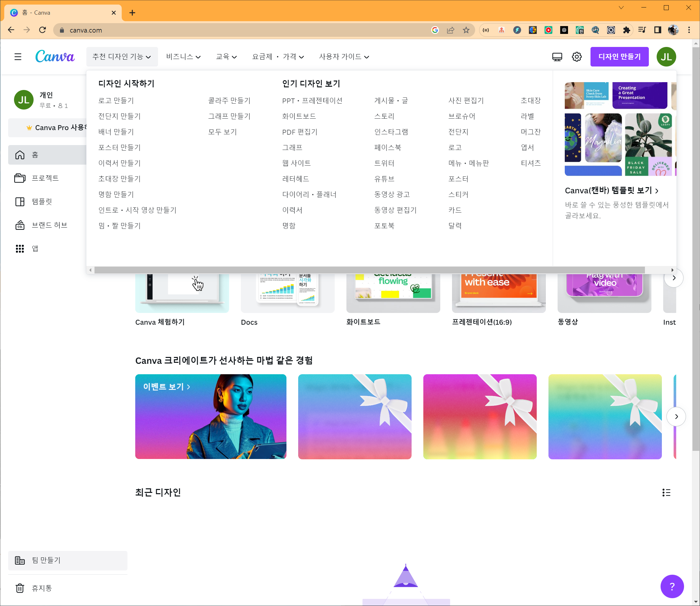Screen dimensions: 700x606
Task: Click the Canva logo
Action: point(55,56)
